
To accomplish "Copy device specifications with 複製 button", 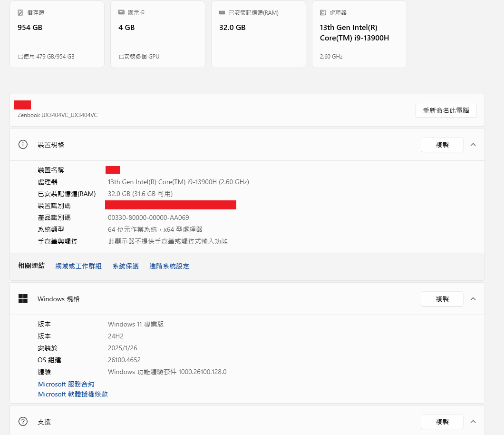I will (442, 145).
